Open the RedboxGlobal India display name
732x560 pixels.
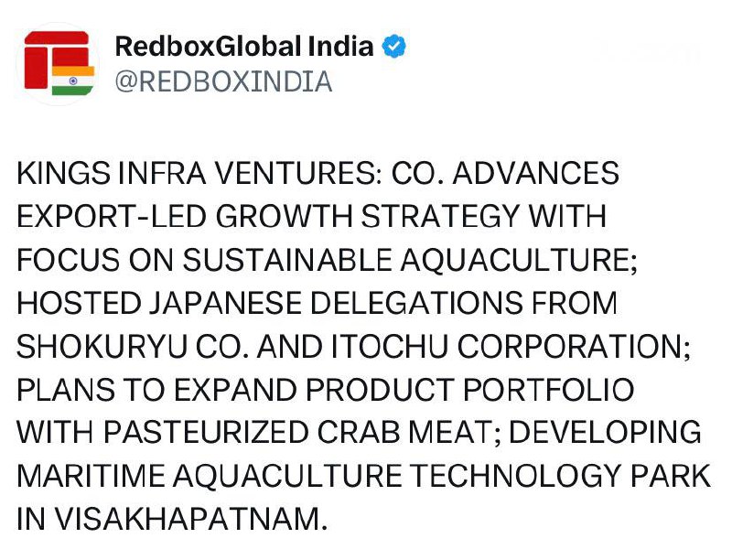point(244,46)
